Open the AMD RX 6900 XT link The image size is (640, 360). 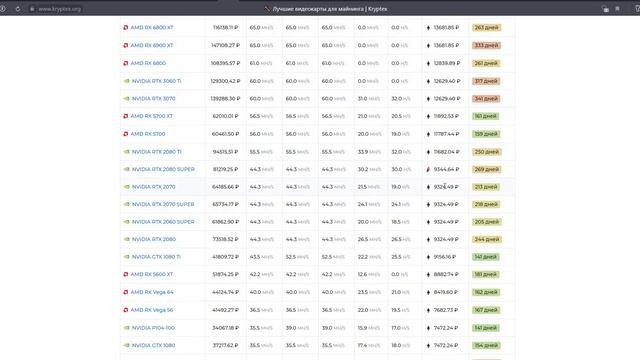point(152,45)
